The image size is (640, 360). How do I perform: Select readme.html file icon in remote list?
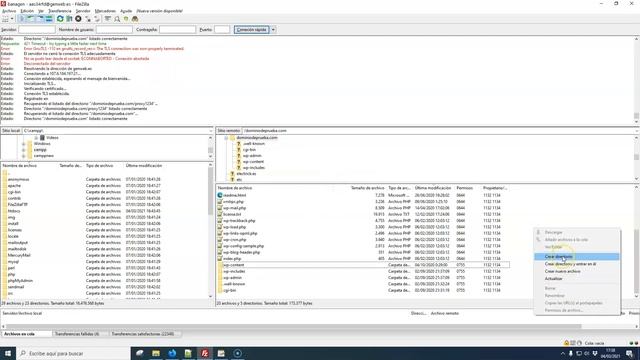tap(220, 196)
